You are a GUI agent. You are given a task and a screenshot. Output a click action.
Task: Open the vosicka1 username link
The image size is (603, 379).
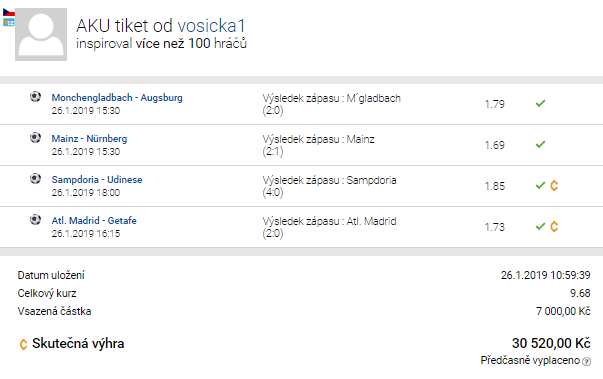tap(211, 26)
